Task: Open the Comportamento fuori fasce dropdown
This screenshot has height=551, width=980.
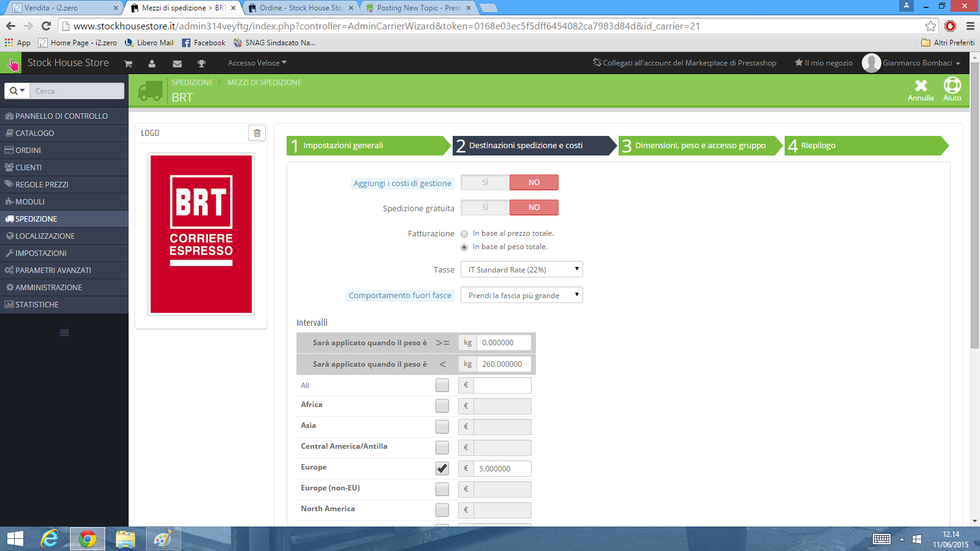Action: click(x=522, y=295)
